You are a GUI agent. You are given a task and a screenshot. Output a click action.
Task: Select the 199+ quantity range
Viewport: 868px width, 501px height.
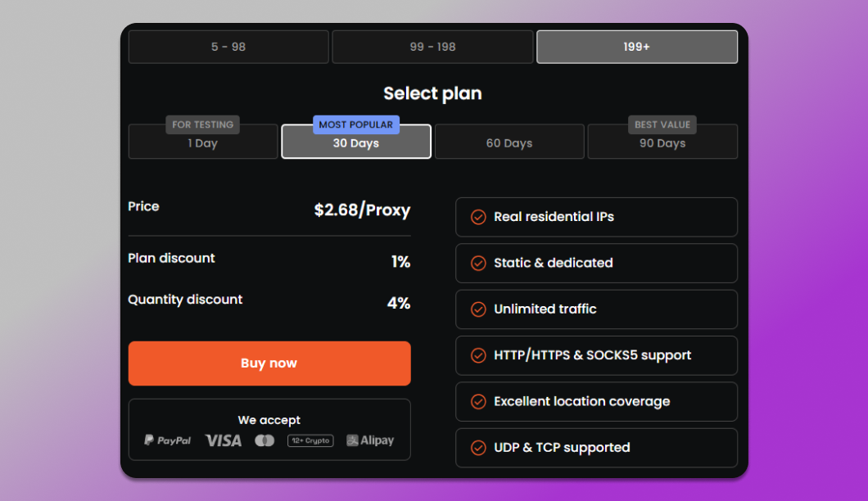(x=636, y=47)
